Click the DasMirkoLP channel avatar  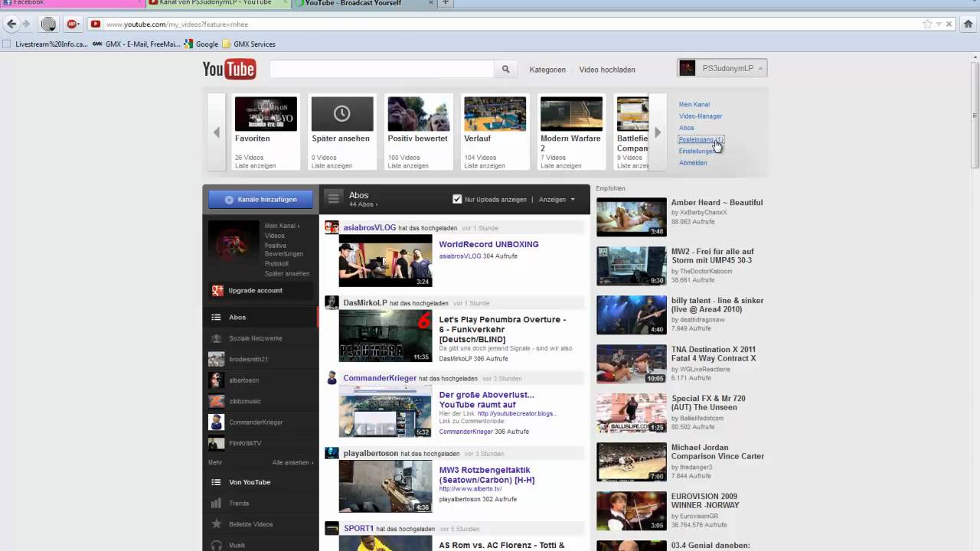(x=332, y=302)
